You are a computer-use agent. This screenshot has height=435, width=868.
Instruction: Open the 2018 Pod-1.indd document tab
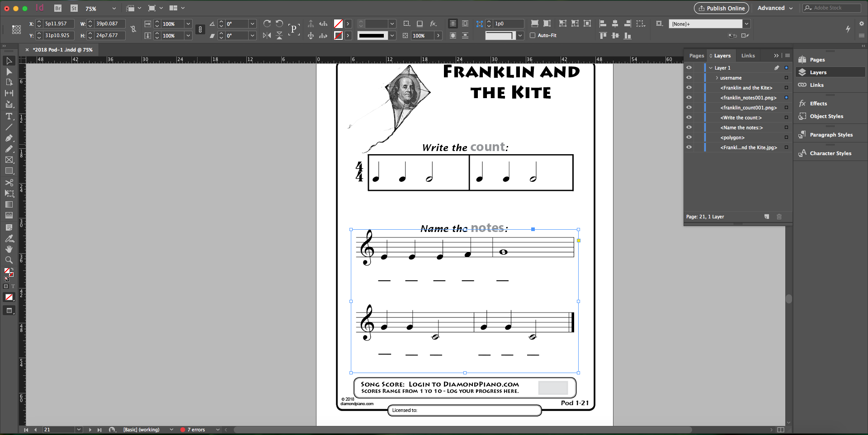coord(62,50)
